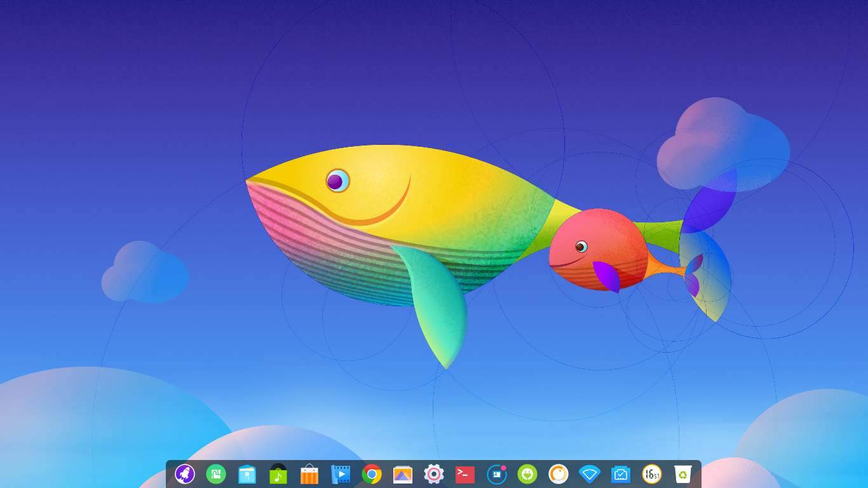
Task: Launch the Deepin Terminal
Action: (x=465, y=474)
